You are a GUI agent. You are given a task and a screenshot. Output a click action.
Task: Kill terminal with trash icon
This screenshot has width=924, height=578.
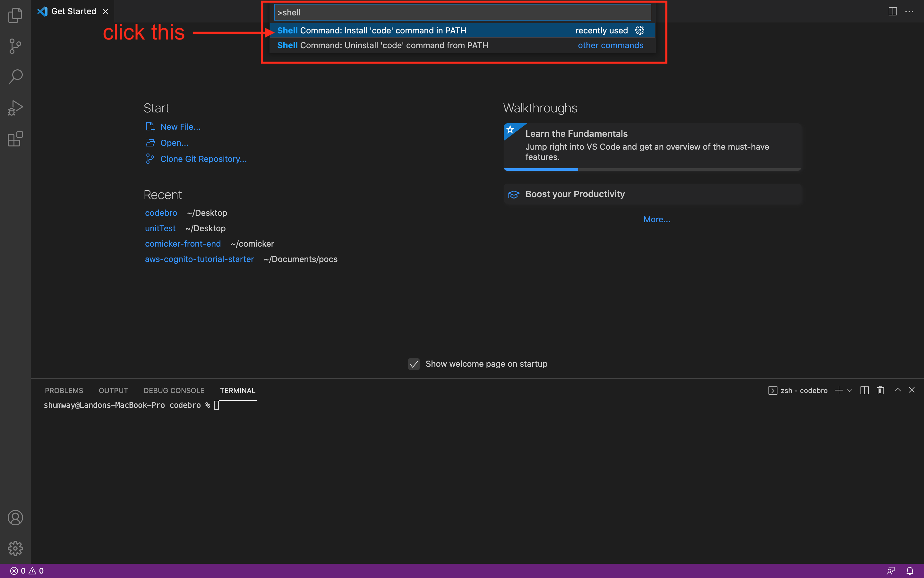point(881,390)
